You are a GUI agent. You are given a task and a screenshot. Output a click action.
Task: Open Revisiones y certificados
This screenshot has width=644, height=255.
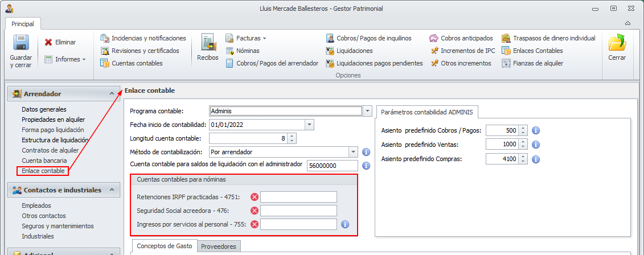tap(140, 51)
